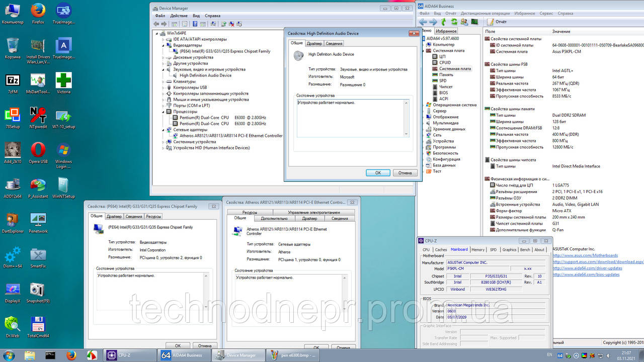
Task: Click Start button on taskbar
Action: click(x=9, y=355)
